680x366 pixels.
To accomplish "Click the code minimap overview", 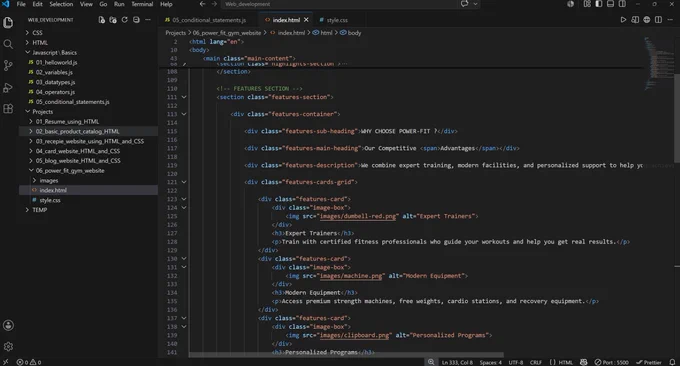I will (x=658, y=63).
